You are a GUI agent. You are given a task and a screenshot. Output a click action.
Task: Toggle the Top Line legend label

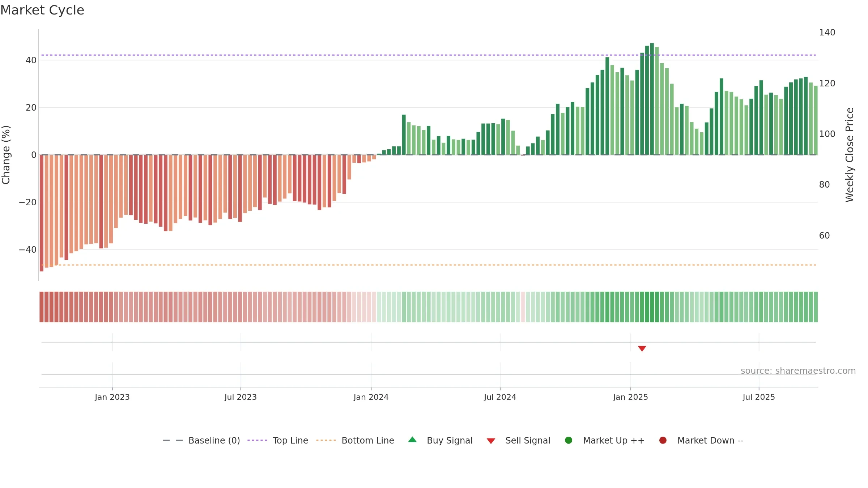pyautogui.click(x=290, y=440)
